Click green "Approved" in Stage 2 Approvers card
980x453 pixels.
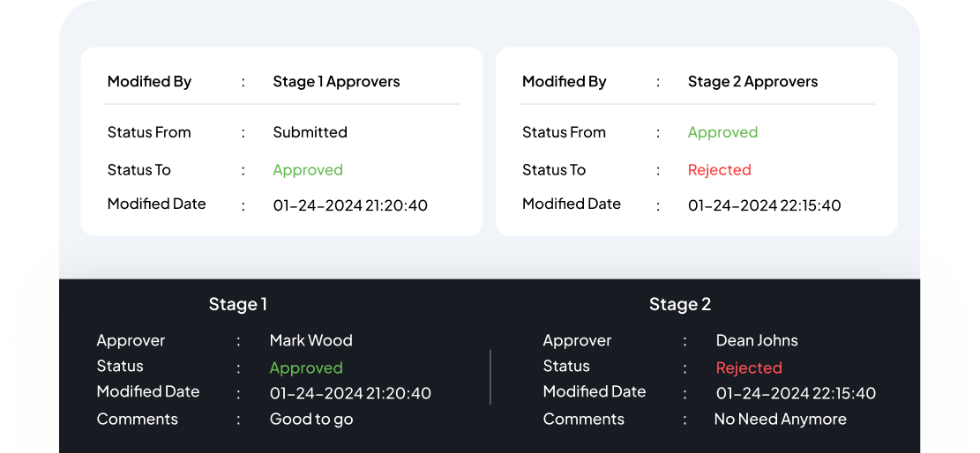[x=722, y=132]
